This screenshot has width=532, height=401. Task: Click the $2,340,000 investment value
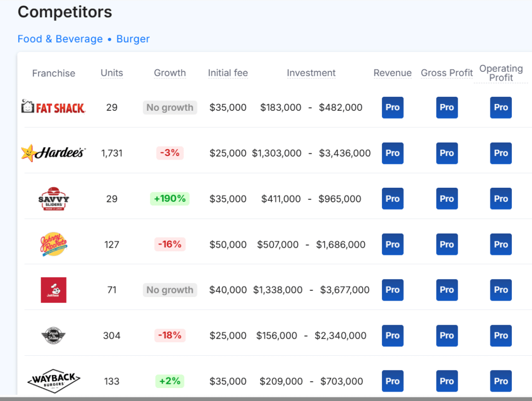click(x=340, y=335)
